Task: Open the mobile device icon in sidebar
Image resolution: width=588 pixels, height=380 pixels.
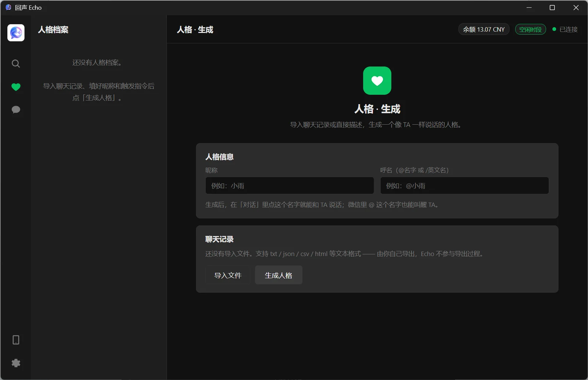Action: click(x=16, y=340)
